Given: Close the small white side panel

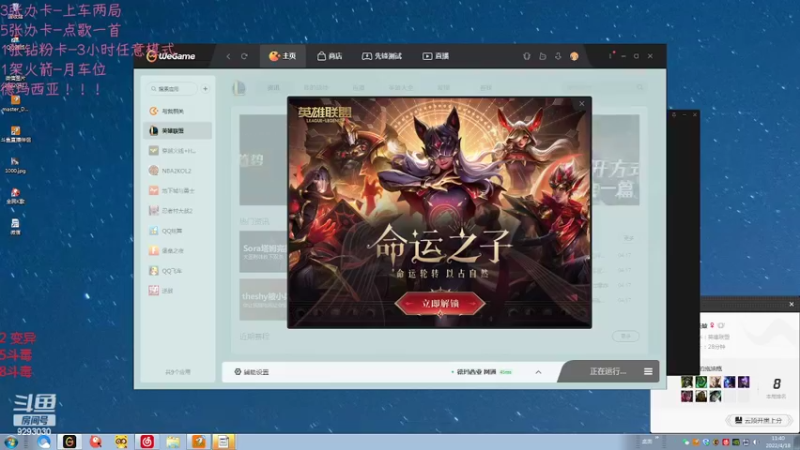Looking at the screenshot, I should click(x=791, y=304).
